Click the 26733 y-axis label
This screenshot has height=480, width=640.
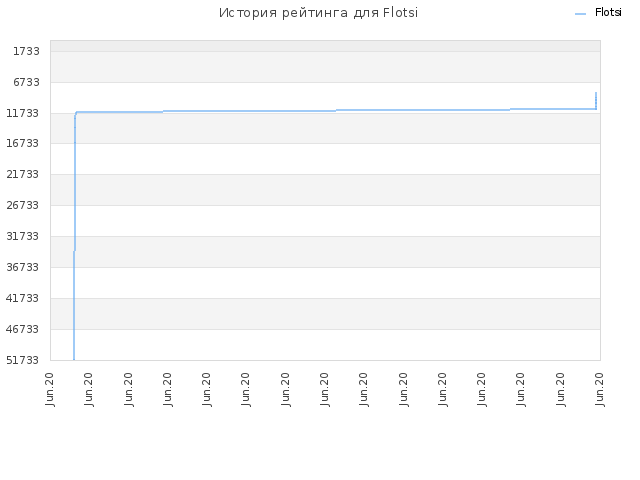pyautogui.click(x=22, y=205)
